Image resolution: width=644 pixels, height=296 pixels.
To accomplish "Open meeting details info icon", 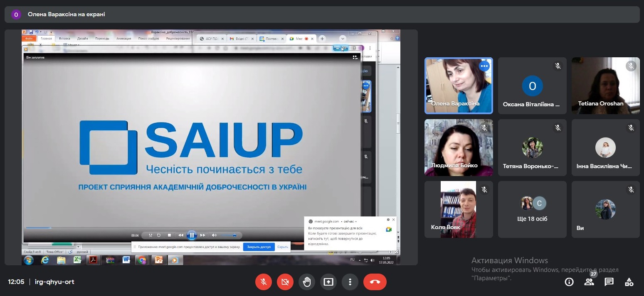I will tap(569, 282).
